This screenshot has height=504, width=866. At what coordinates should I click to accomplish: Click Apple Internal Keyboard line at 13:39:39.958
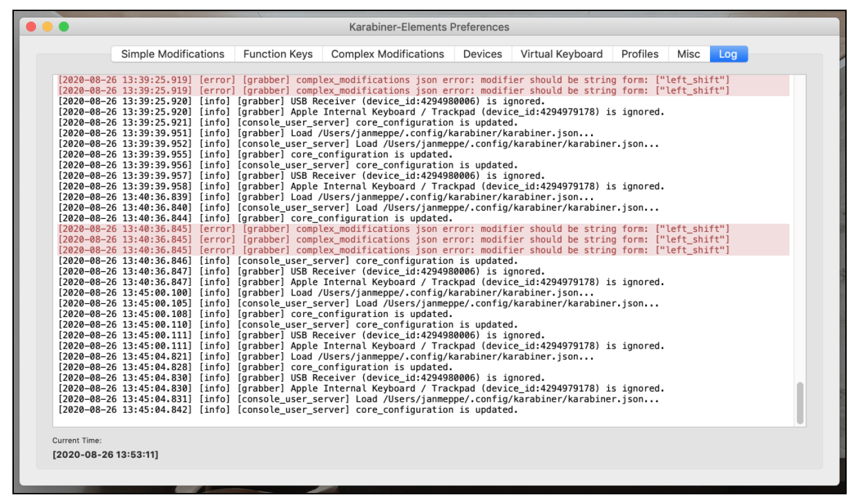coord(360,186)
